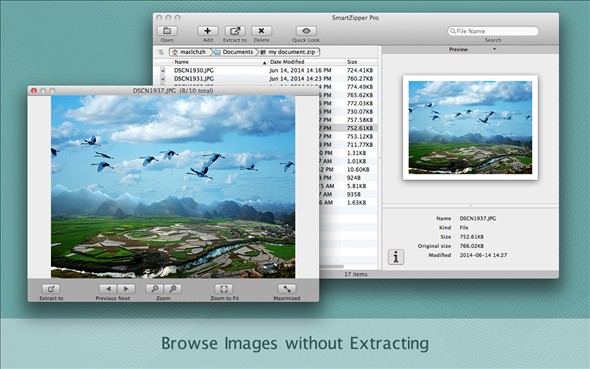Delete the selected file using the X icon
This screenshot has width=590, height=369.
pyautogui.click(x=261, y=31)
